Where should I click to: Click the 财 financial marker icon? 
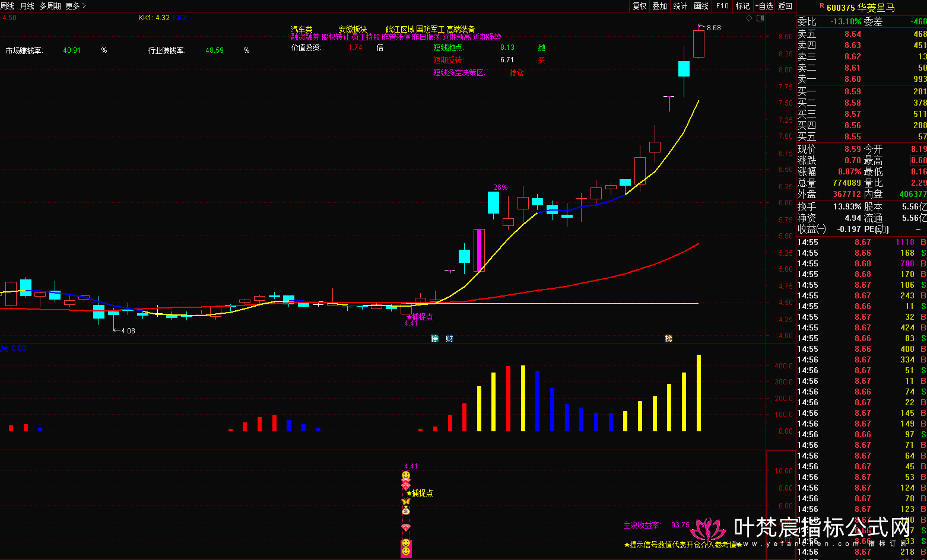449,339
